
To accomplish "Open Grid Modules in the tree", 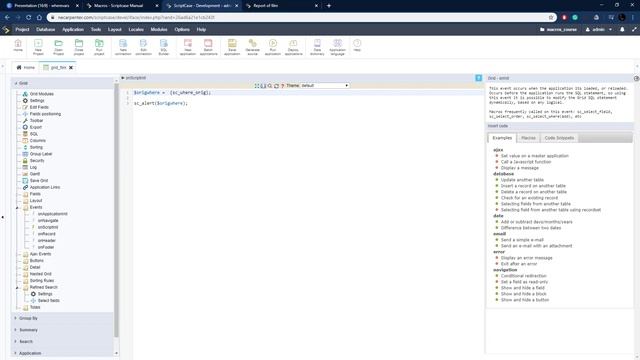I will point(41,94).
